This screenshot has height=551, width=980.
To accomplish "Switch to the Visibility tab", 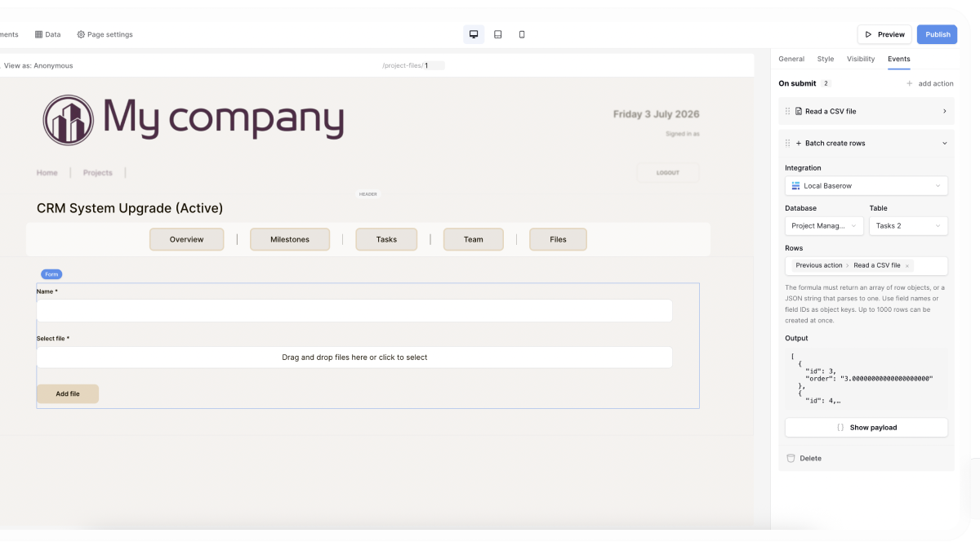I will [861, 59].
